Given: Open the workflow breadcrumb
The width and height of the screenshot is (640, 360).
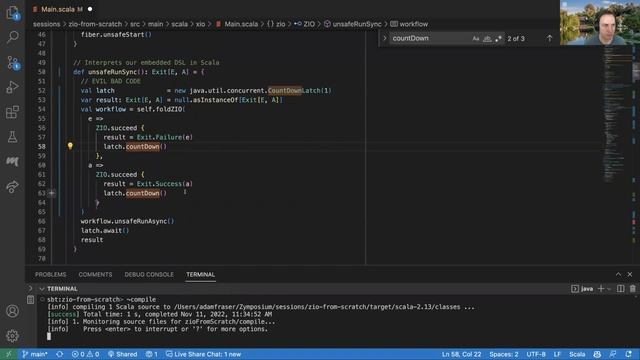Looking at the screenshot, I should [409, 24].
